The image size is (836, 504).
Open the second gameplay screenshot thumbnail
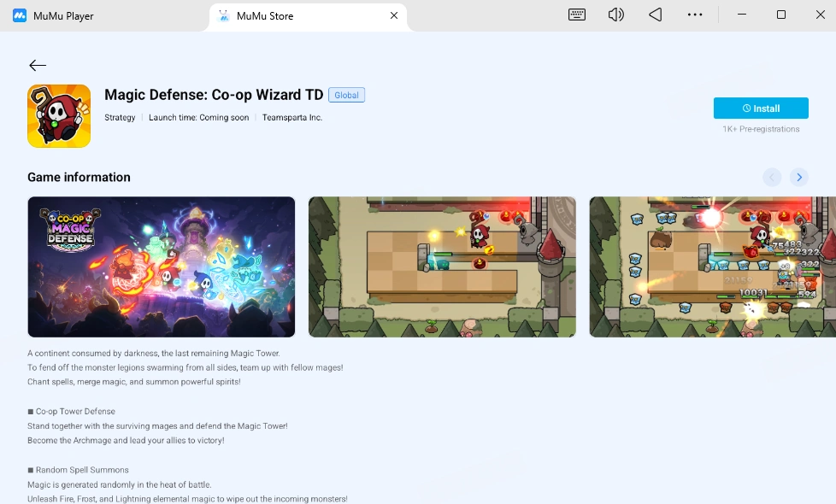tap(442, 267)
